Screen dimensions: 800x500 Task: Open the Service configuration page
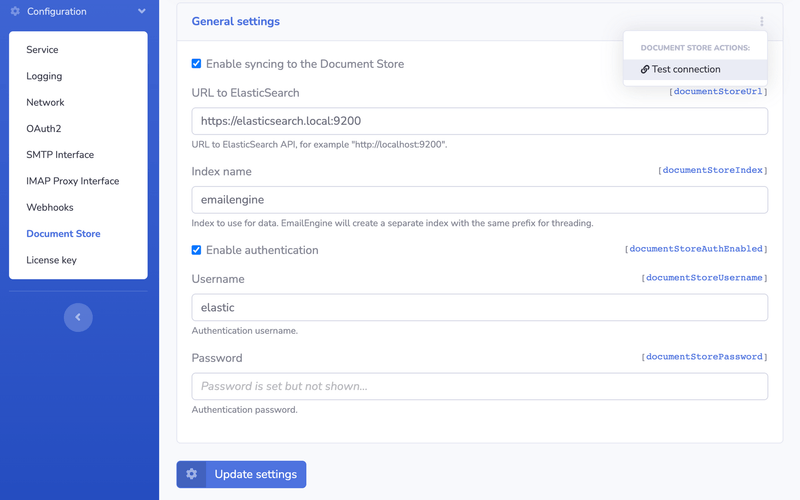42,50
